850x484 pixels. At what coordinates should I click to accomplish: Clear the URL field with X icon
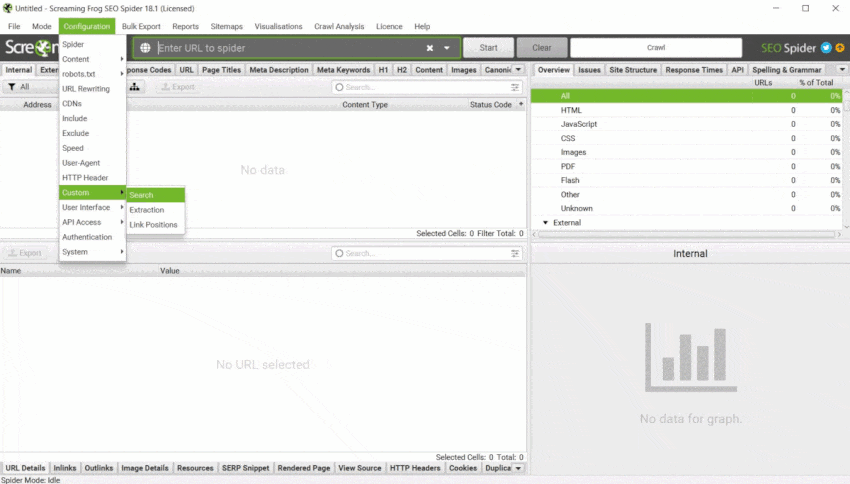[x=430, y=48]
